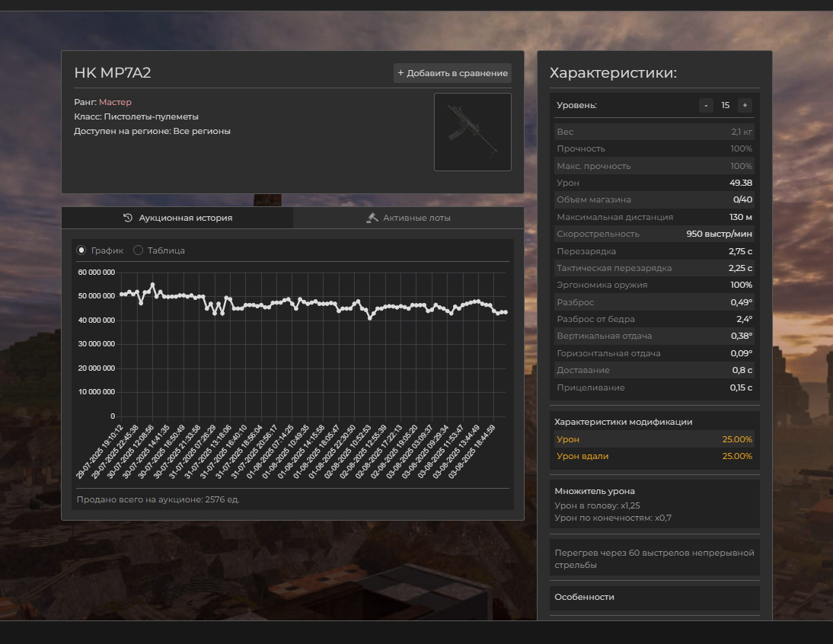Click the Класс: Пистолеты-пулеметы line
This screenshot has width=833, height=644.
coord(136,116)
